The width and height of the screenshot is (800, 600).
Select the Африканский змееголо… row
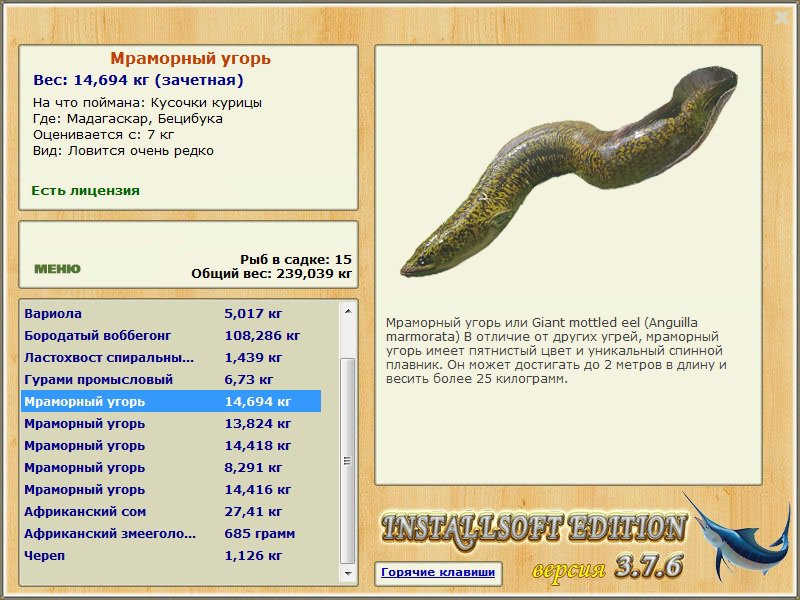(x=171, y=533)
